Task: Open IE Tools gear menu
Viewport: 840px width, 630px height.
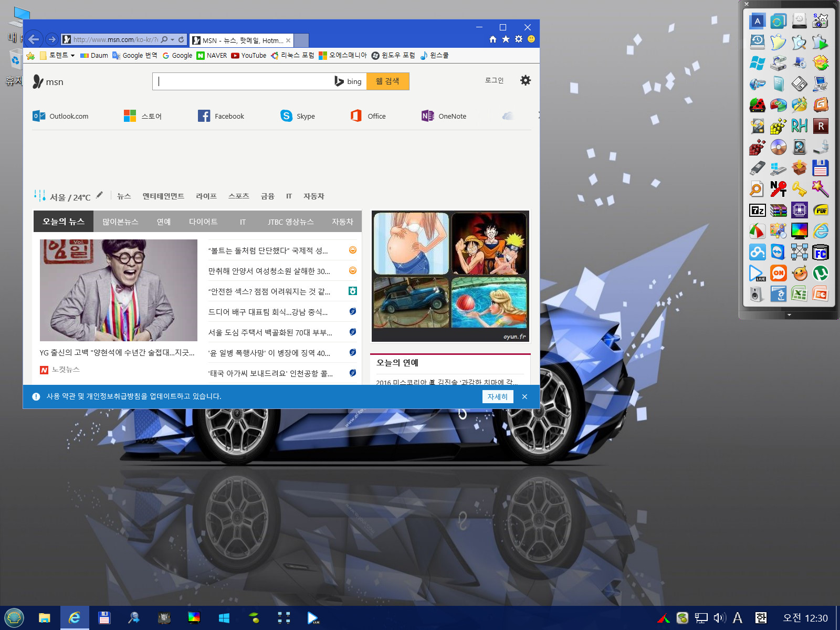Action: [519, 39]
